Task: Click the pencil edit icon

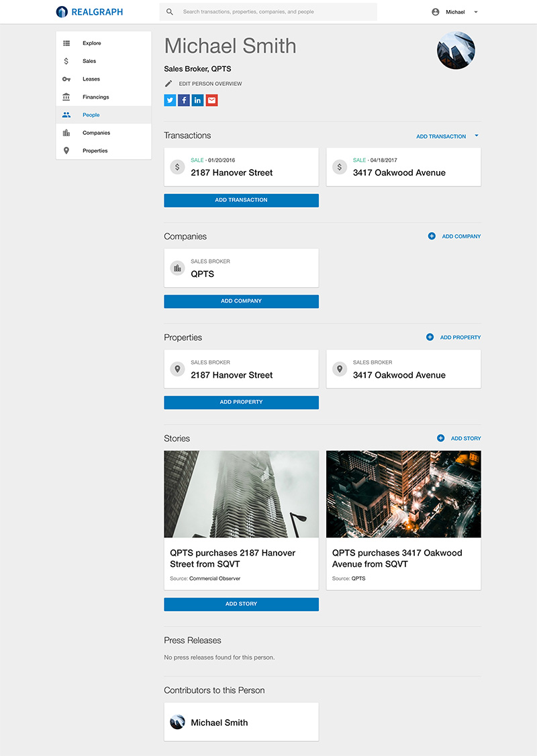Action: pos(168,84)
